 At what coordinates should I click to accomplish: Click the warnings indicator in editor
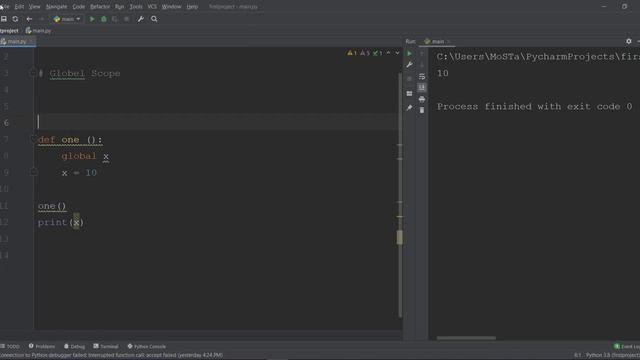click(x=364, y=53)
